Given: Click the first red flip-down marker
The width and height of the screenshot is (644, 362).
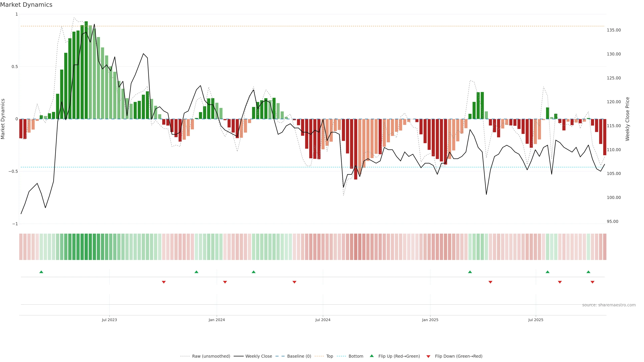Looking at the screenshot, I should 164,282.
